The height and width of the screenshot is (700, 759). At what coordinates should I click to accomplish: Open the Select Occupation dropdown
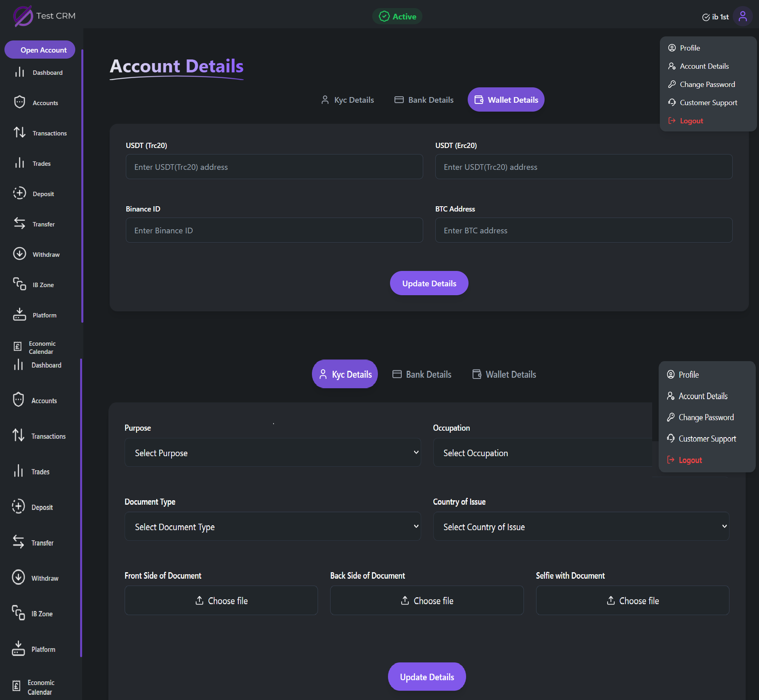tap(542, 453)
